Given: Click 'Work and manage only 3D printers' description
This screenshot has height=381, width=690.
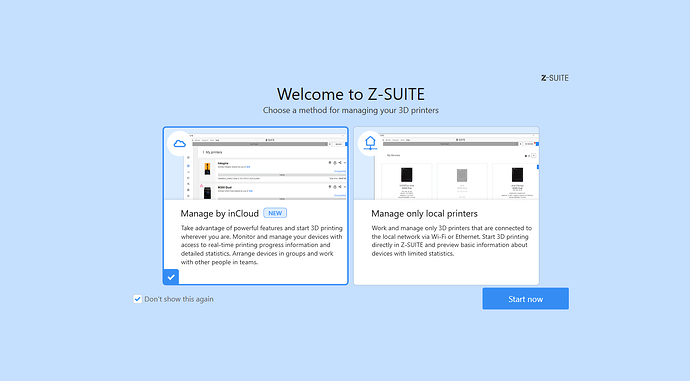Looking at the screenshot, I should (x=451, y=241).
